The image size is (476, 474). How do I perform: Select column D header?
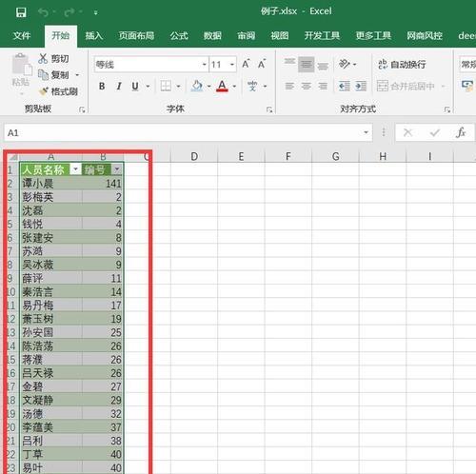[194, 156]
